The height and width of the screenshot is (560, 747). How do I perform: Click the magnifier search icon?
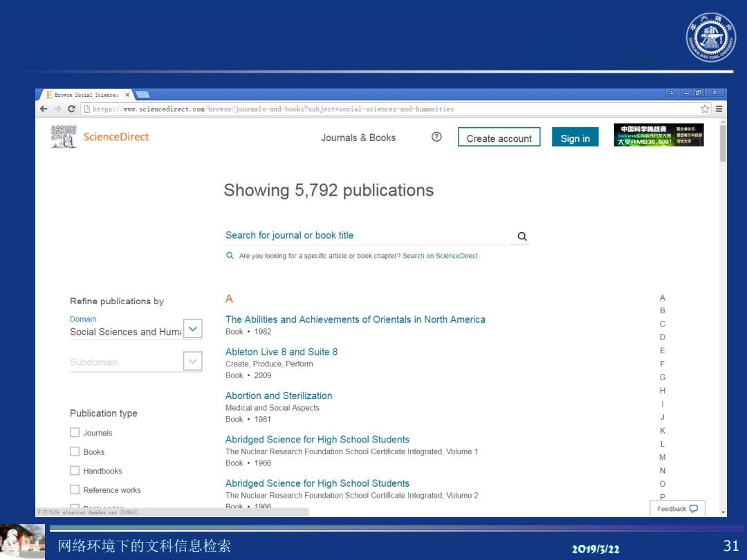(x=522, y=236)
